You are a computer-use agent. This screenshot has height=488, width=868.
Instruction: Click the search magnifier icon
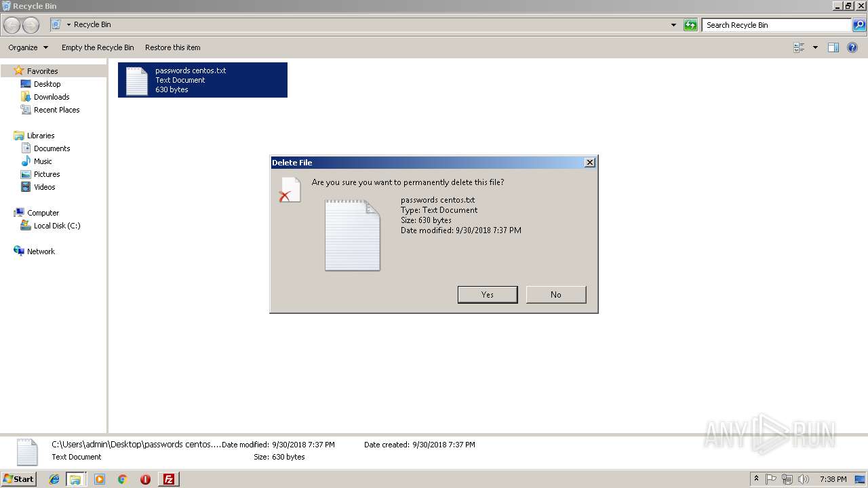pyautogui.click(x=859, y=25)
